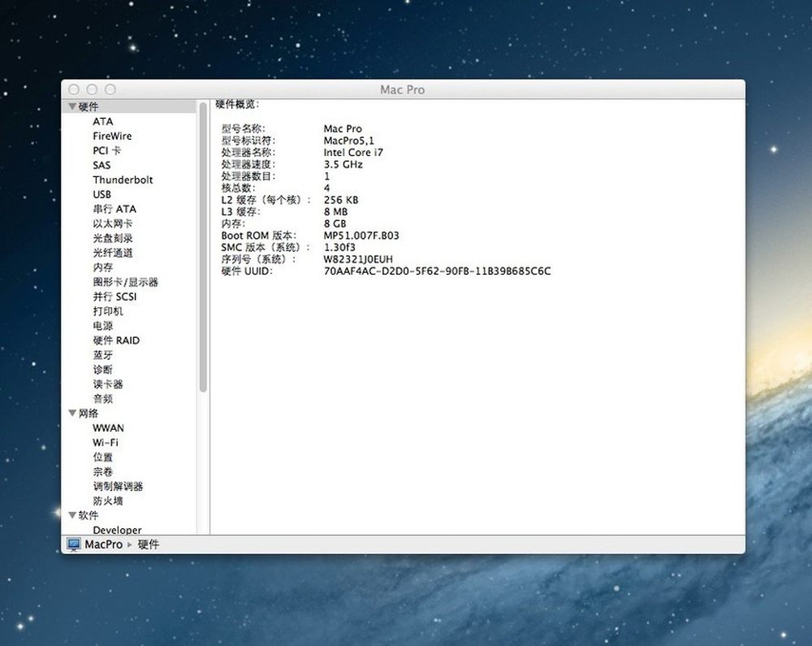Viewport: 812px width, 646px height.
Task: Click the model identifier MacPro5,1
Action: (x=348, y=141)
